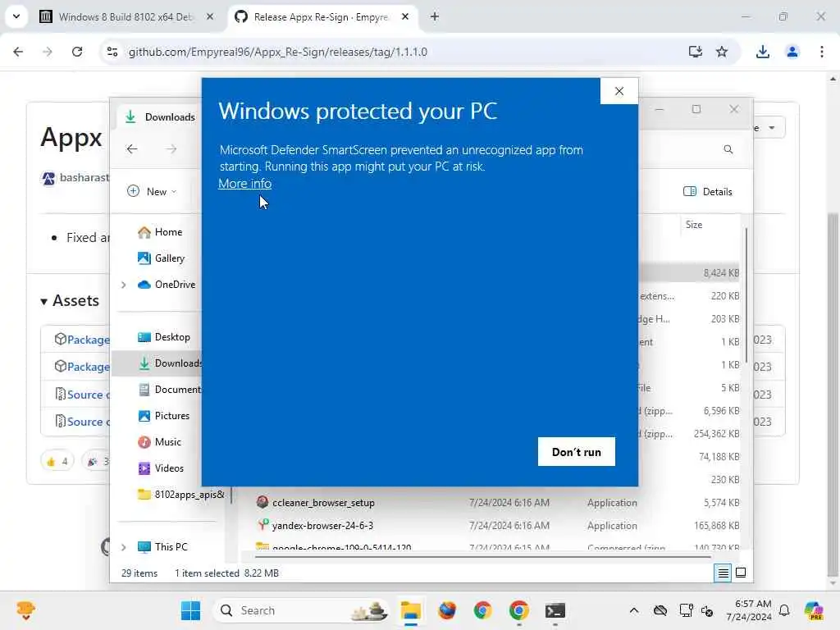Open notification bell in taskbar
The width and height of the screenshot is (840, 630).
tap(784, 610)
